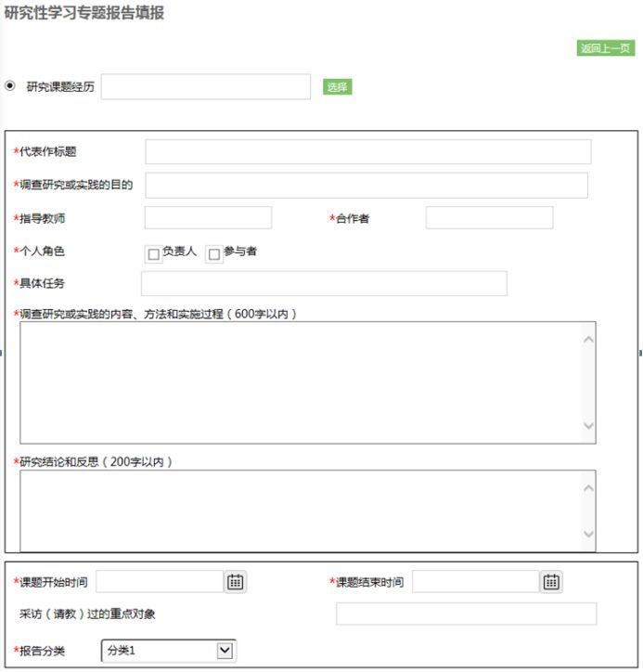Focus the 调查研究或实践的目的 text field
Screen dimensions: 643x672
[x=367, y=186]
